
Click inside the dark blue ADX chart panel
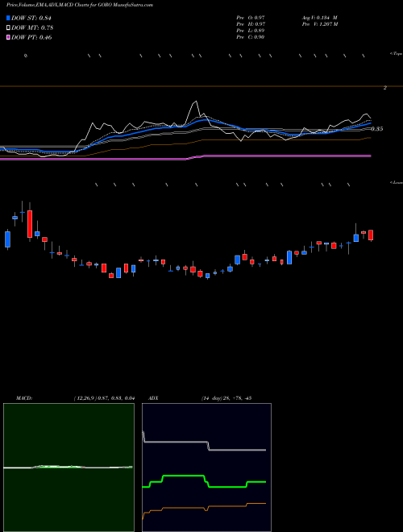click(x=206, y=468)
